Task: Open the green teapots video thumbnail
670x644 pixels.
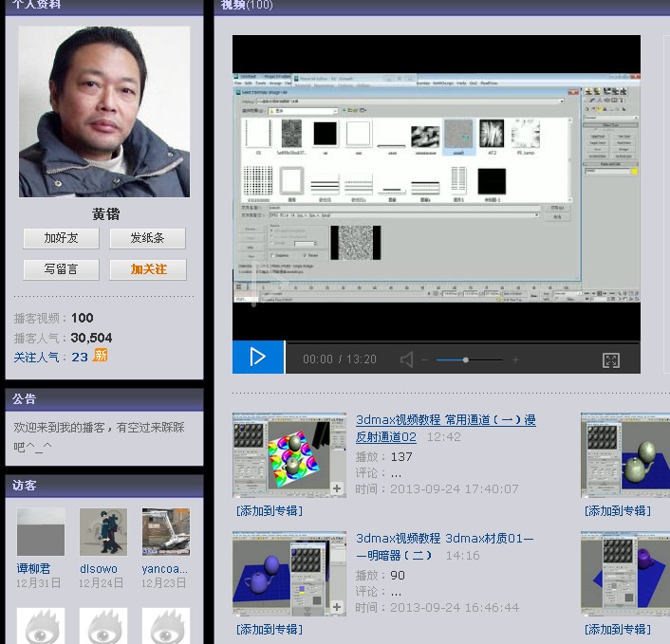Action: tap(625, 455)
